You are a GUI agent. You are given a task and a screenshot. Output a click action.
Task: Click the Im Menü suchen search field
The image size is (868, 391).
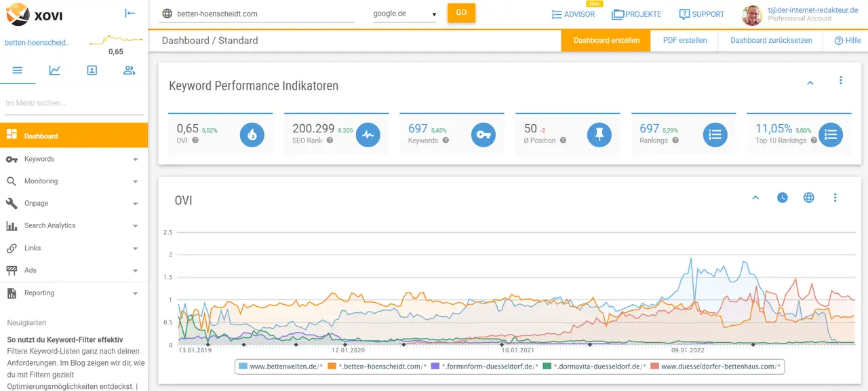point(73,103)
